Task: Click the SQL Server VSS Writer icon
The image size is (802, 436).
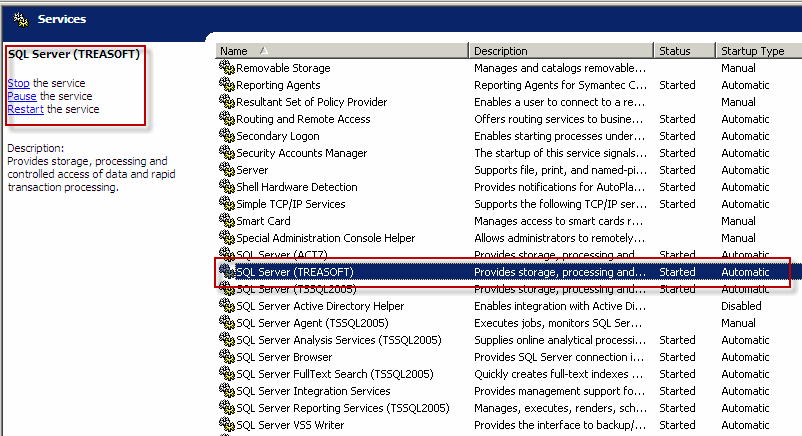Action: [227, 425]
